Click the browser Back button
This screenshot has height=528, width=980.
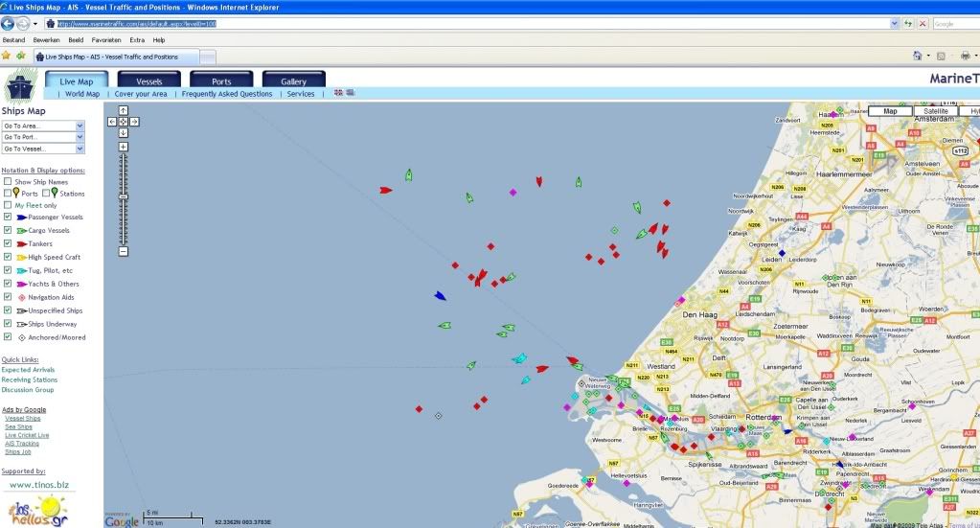[x=8, y=24]
